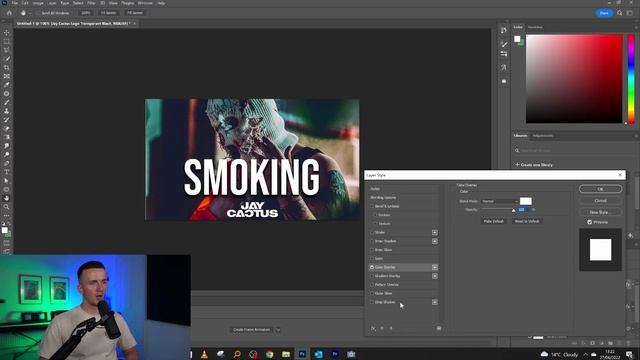Open the Blend Mode dropdown
Screen dimensions: 640x360
(499, 201)
